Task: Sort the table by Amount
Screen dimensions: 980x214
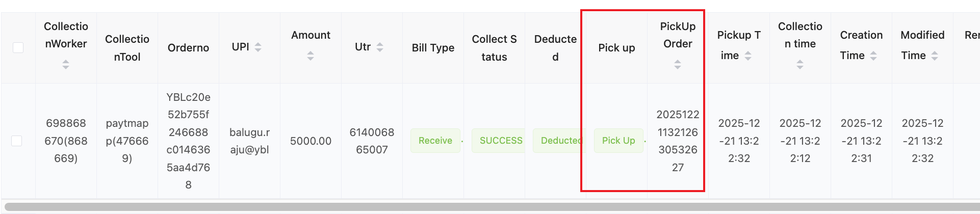Action: click(311, 56)
